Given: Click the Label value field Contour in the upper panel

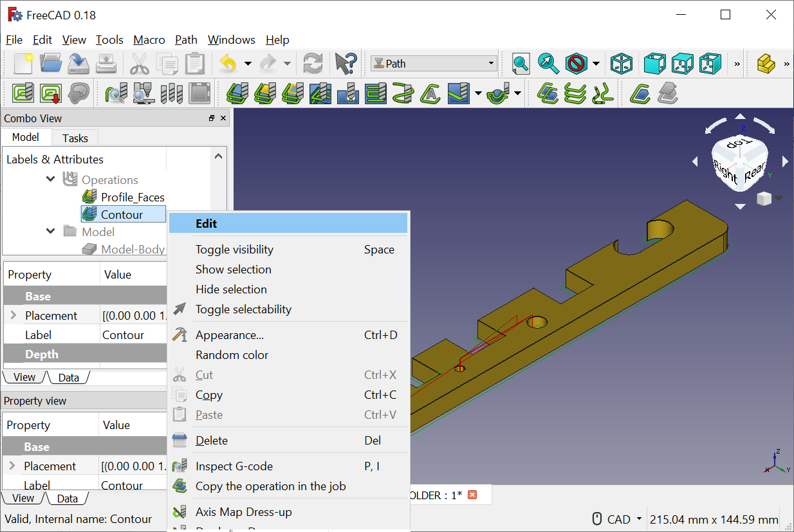Looking at the screenshot, I should 134,335.
